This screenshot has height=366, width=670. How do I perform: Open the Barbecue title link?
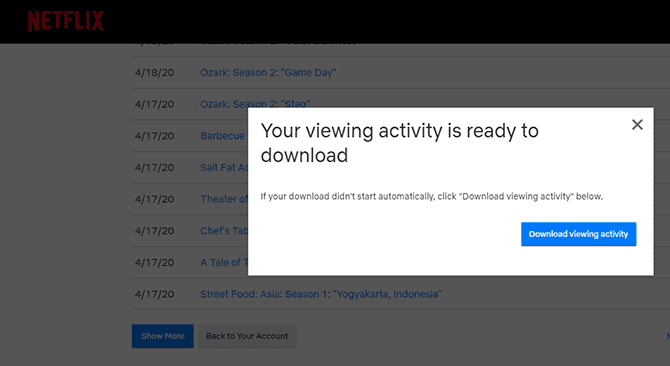[223, 136]
